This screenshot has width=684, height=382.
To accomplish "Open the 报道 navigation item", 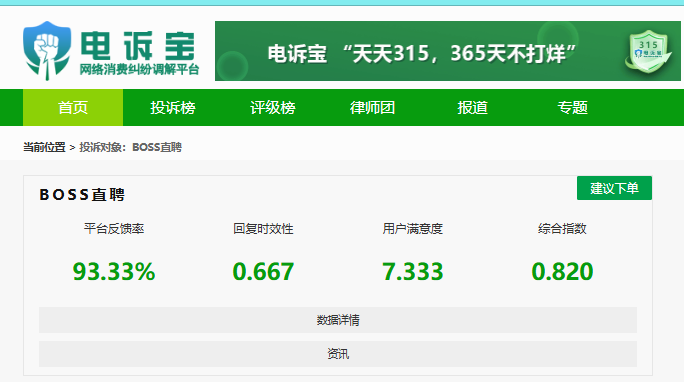I will point(472,107).
